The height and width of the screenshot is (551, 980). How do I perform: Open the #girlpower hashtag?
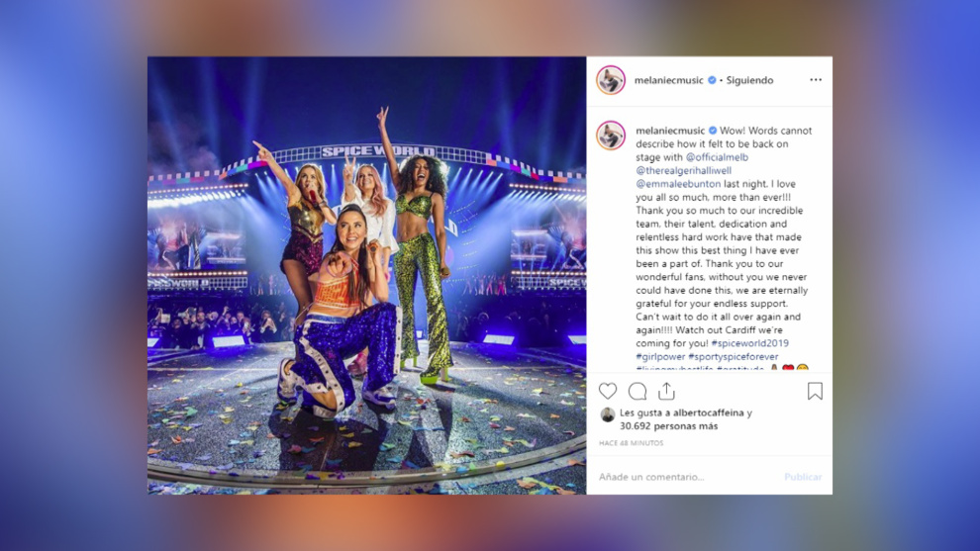click(x=660, y=356)
